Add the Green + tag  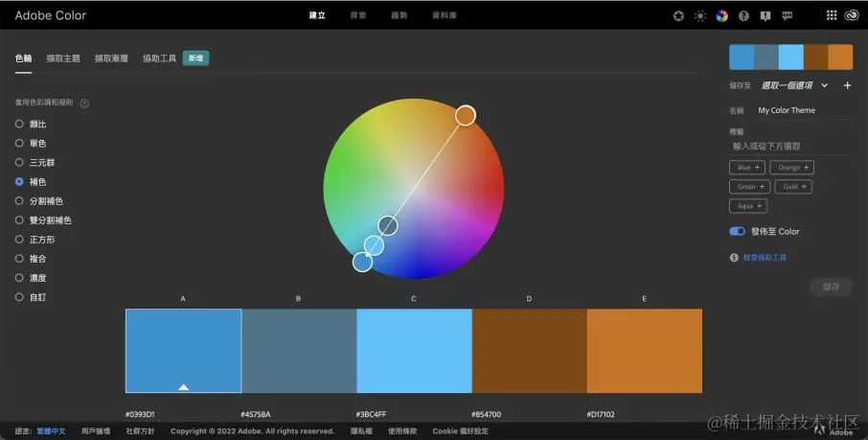[x=749, y=187]
